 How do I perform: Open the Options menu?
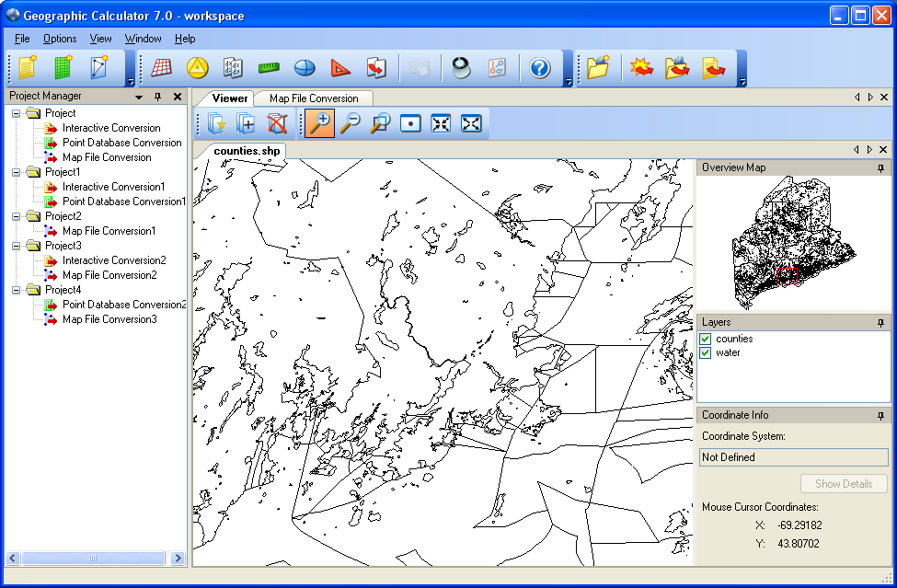[x=60, y=39]
